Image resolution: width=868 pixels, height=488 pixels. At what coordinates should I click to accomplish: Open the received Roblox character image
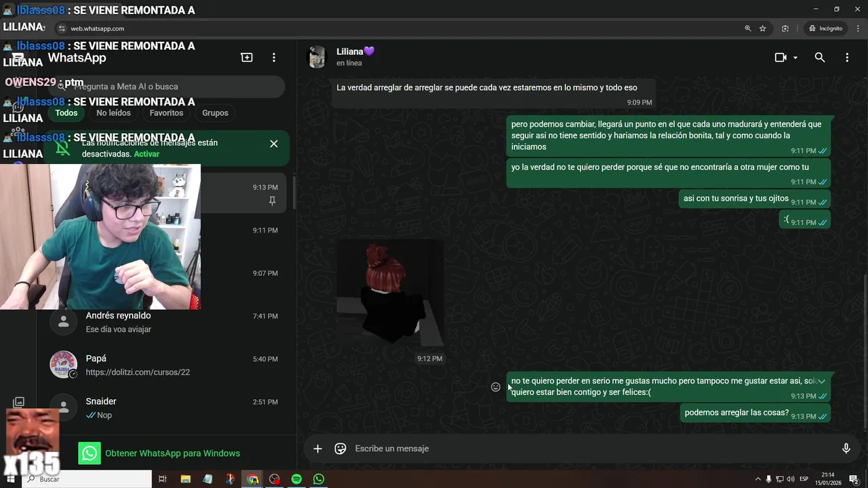[x=390, y=292]
